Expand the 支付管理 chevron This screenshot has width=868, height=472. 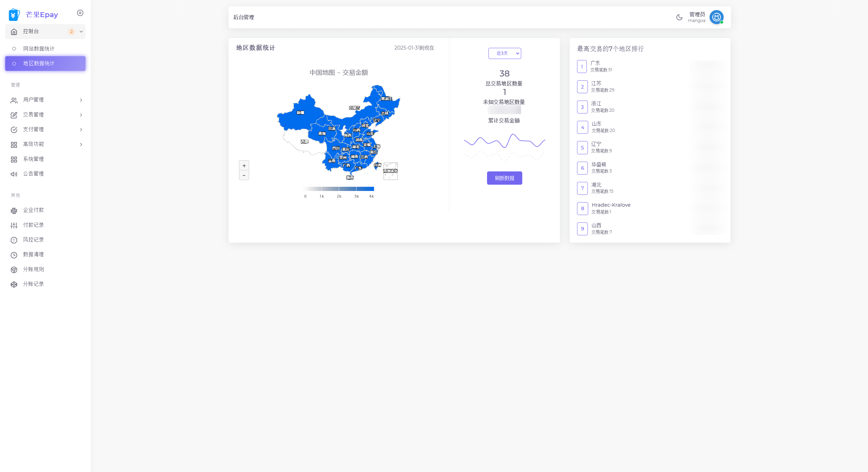pyautogui.click(x=81, y=130)
